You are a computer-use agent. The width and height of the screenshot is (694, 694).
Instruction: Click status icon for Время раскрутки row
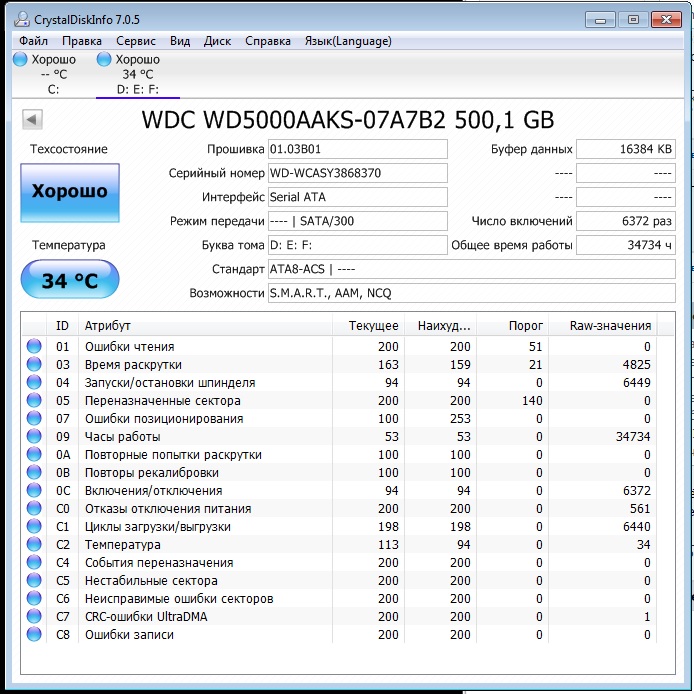(34, 364)
